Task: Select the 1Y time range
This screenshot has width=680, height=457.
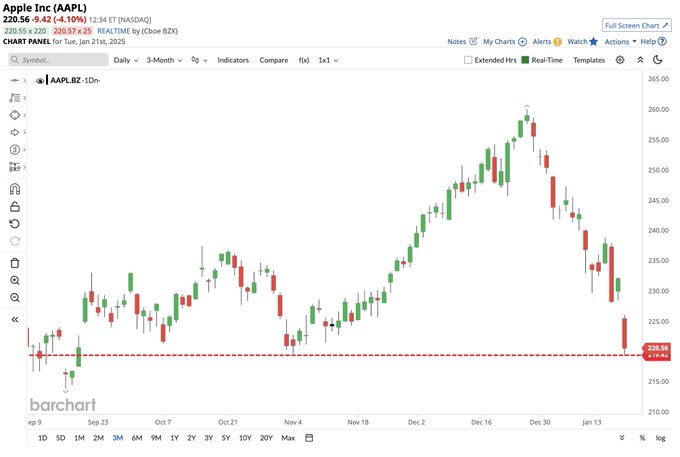Action: [174, 438]
